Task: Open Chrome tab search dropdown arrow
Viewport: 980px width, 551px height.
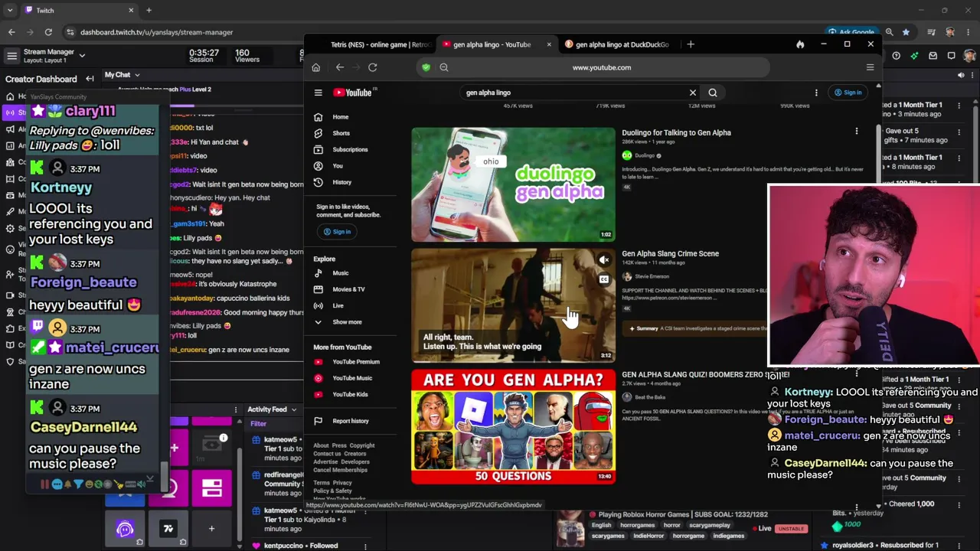Action: pyautogui.click(x=9, y=11)
